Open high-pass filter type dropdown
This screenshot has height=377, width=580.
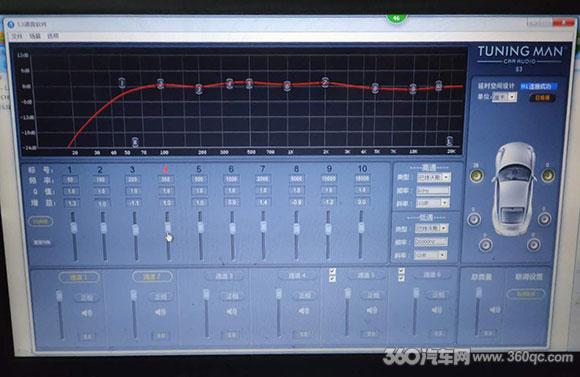(x=434, y=178)
